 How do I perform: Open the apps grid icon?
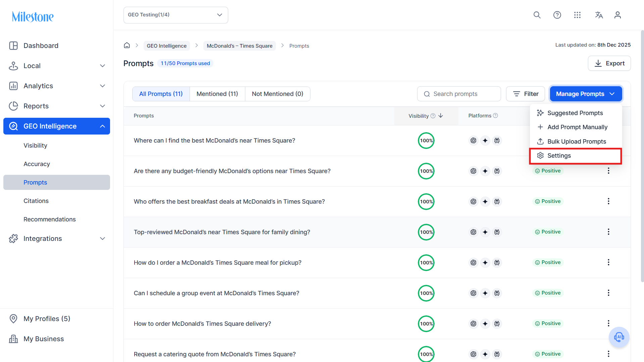click(577, 15)
